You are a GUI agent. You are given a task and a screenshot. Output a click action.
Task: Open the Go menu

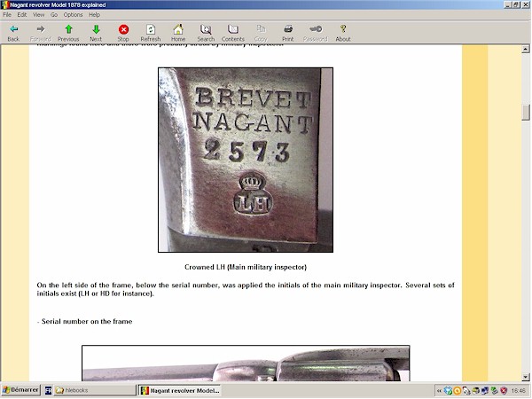(x=54, y=14)
